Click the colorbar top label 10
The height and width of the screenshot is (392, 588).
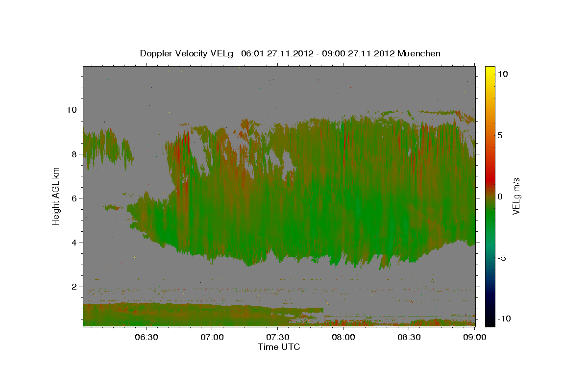tap(502, 74)
